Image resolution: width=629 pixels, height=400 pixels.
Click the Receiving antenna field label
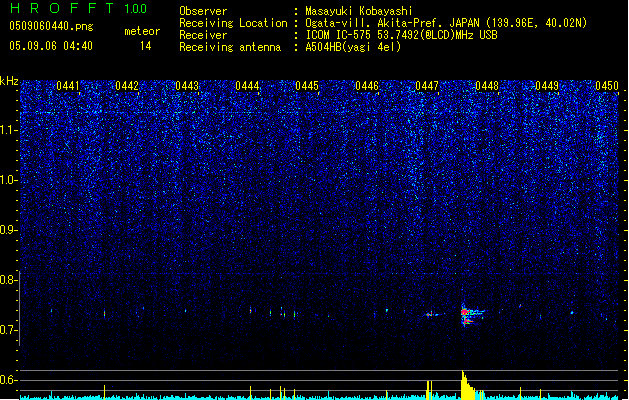[x=230, y=47]
